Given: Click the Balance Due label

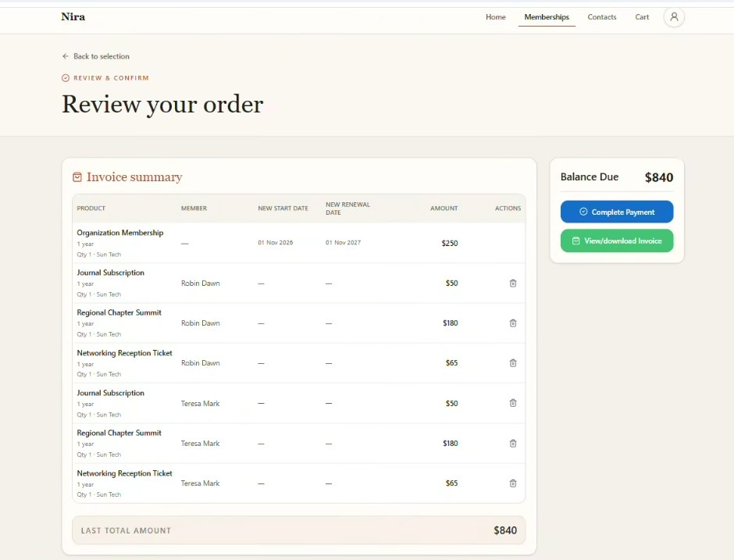Looking at the screenshot, I should pos(590,177).
